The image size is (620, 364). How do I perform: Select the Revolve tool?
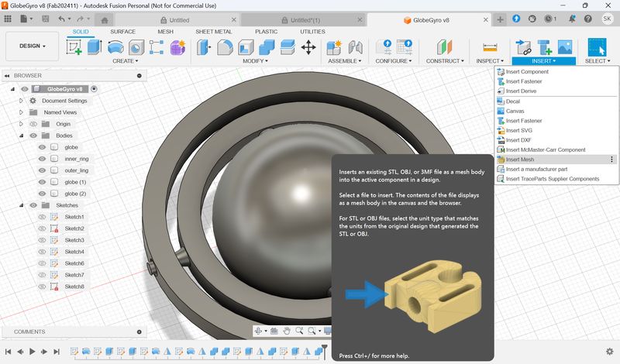(x=115, y=47)
